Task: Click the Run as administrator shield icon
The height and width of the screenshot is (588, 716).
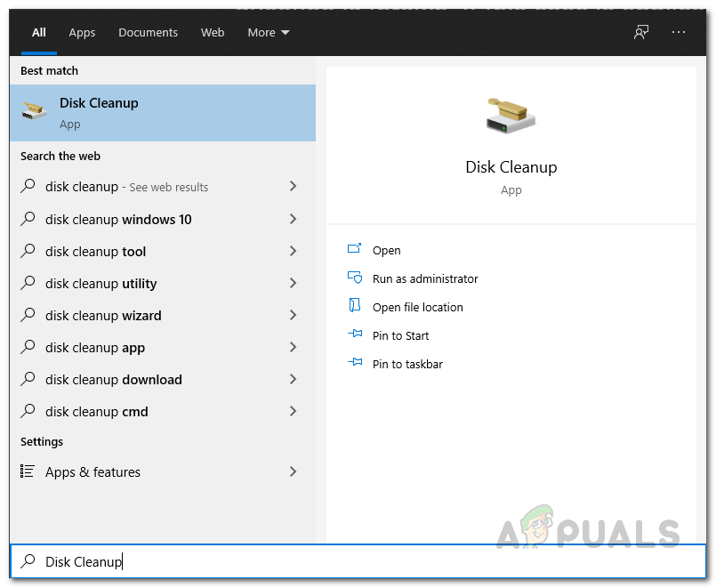Action: [355, 278]
